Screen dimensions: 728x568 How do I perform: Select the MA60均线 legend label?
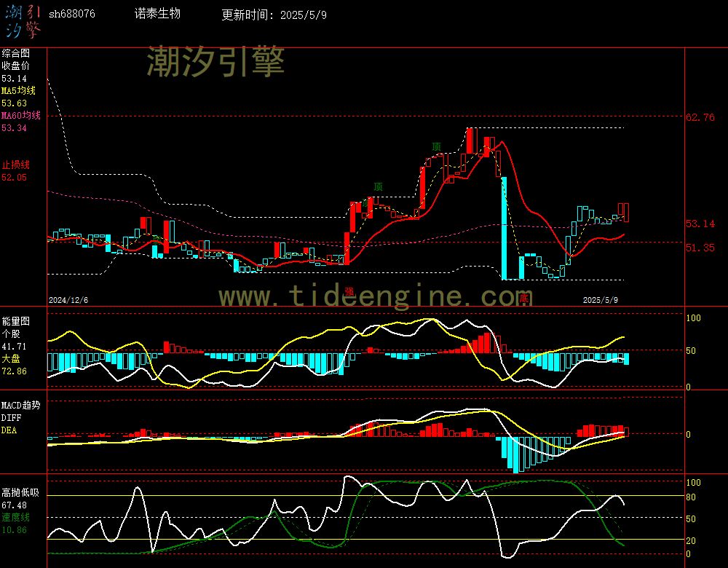tap(21, 115)
